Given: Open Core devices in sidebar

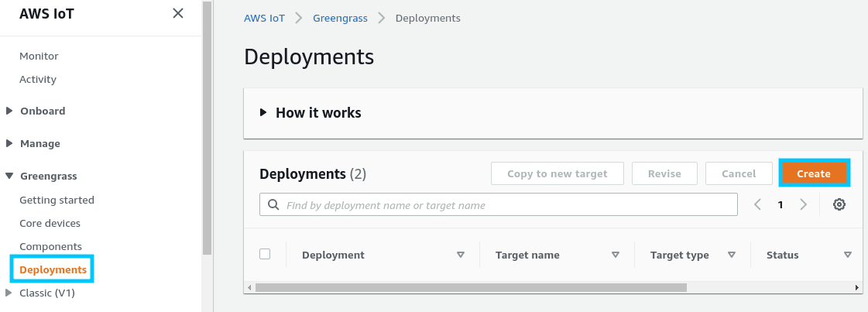Looking at the screenshot, I should (x=50, y=223).
